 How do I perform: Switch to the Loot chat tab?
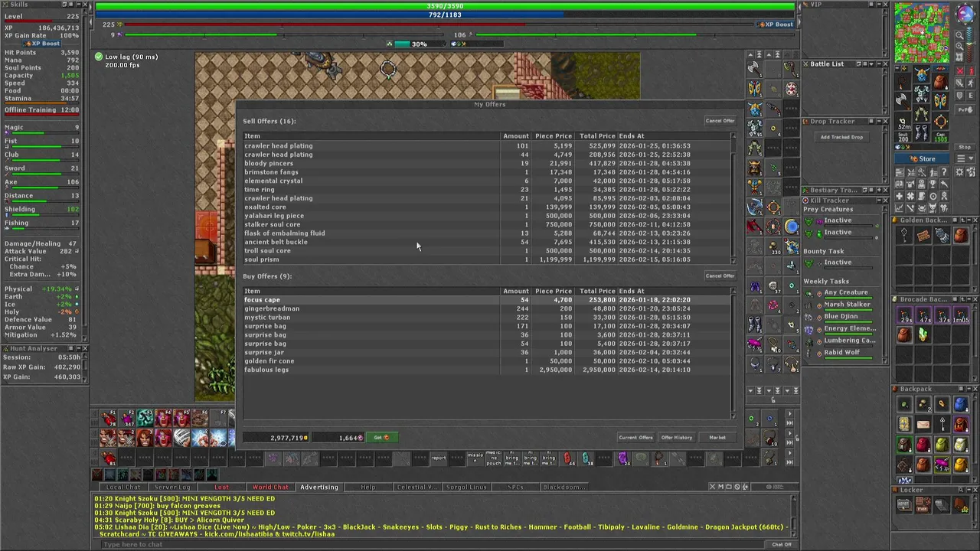[x=221, y=487]
